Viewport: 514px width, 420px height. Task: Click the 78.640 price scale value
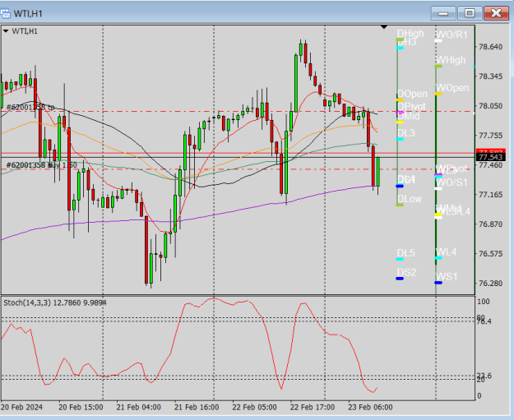coord(490,47)
